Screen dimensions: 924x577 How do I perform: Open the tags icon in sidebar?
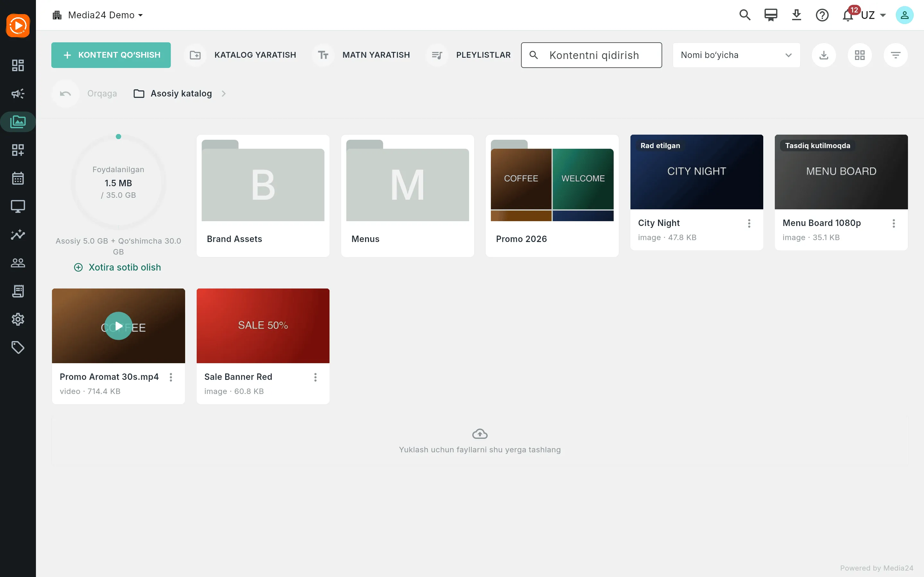(x=18, y=348)
